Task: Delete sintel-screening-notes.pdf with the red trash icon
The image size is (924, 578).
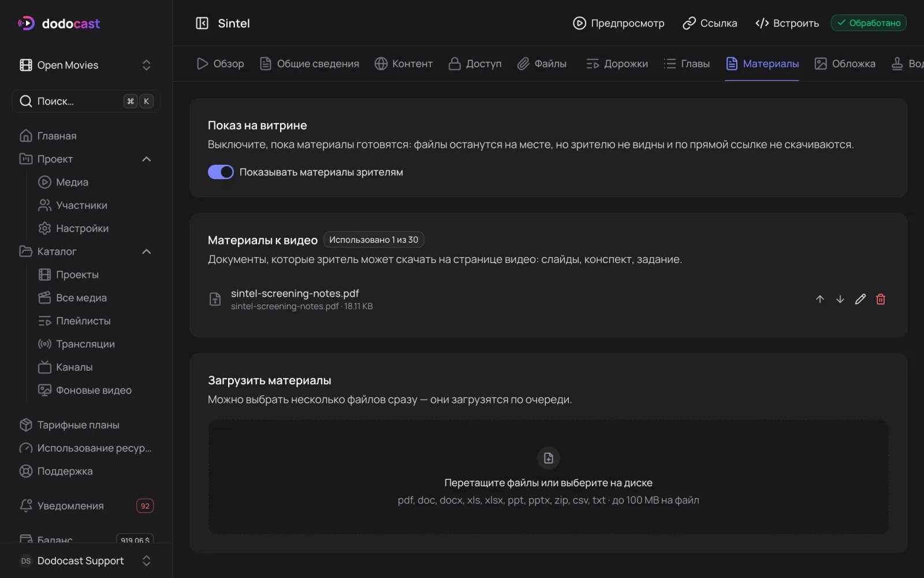Action: (x=881, y=299)
